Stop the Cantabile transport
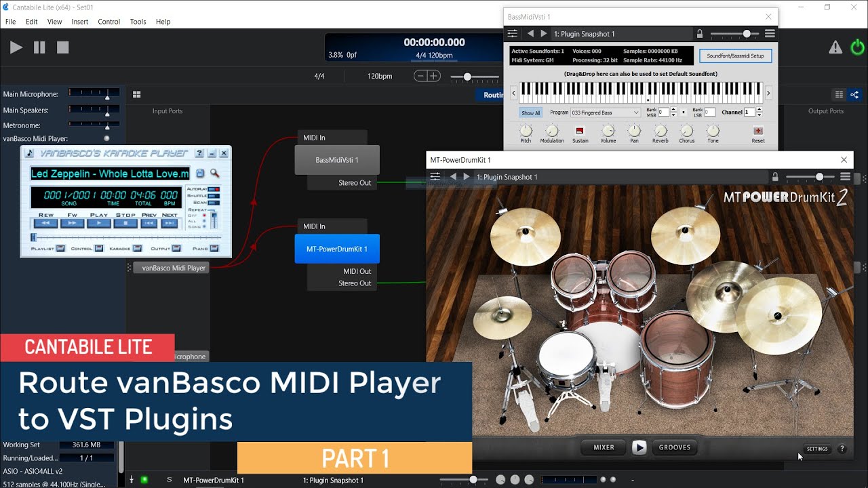 pyautogui.click(x=62, y=47)
